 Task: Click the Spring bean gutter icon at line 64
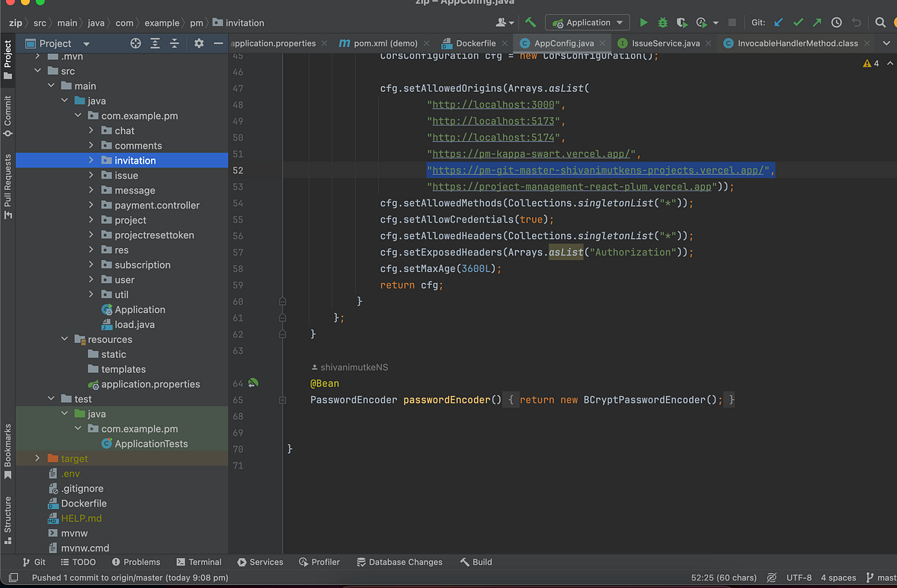[x=253, y=383]
